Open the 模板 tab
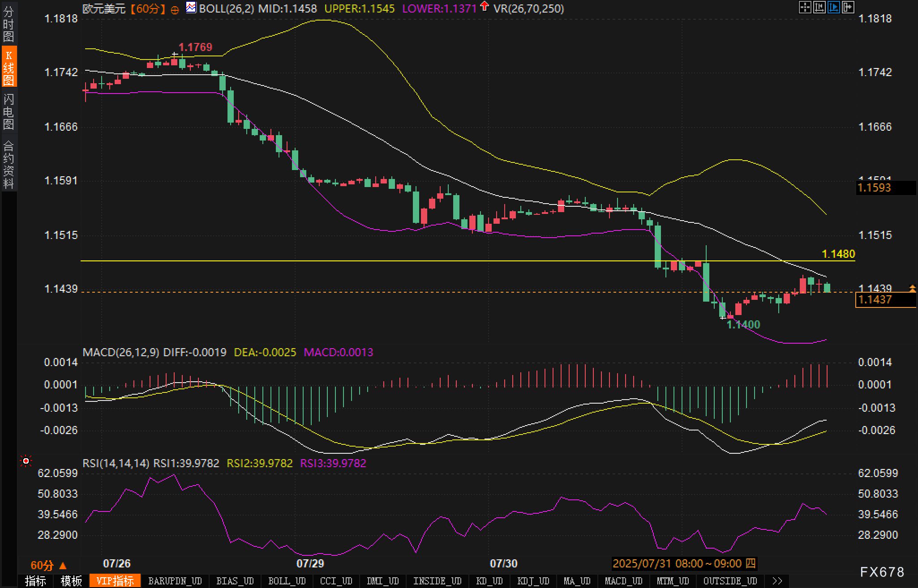The height and width of the screenshot is (588, 918). click(71, 581)
